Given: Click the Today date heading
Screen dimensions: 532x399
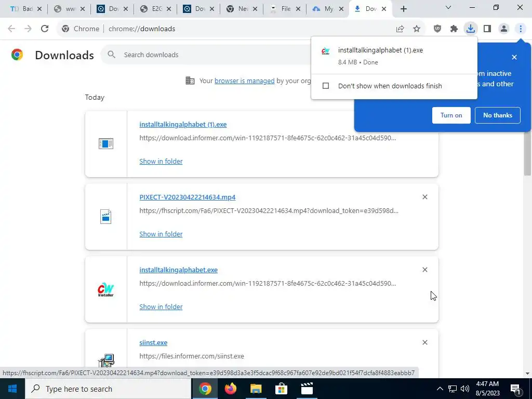Looking at the screenshot, I should click(95, 97).
